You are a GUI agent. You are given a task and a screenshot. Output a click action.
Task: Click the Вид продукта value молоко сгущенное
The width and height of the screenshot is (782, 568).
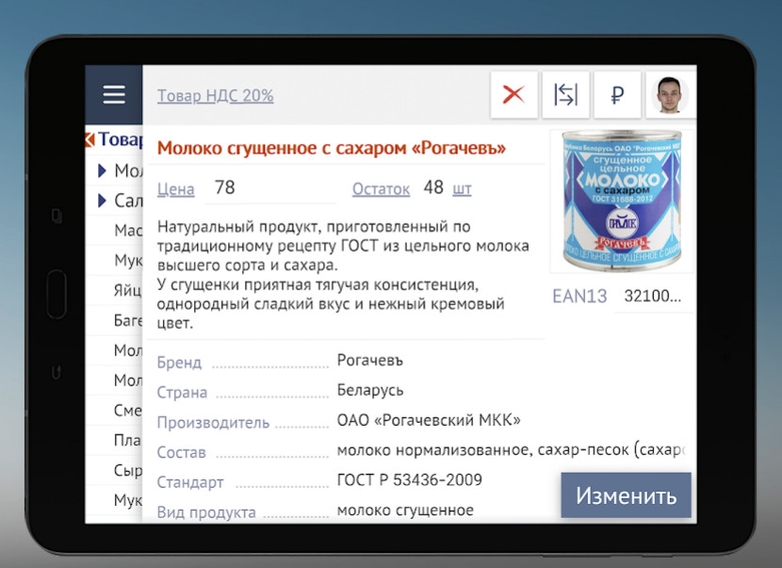405,510
